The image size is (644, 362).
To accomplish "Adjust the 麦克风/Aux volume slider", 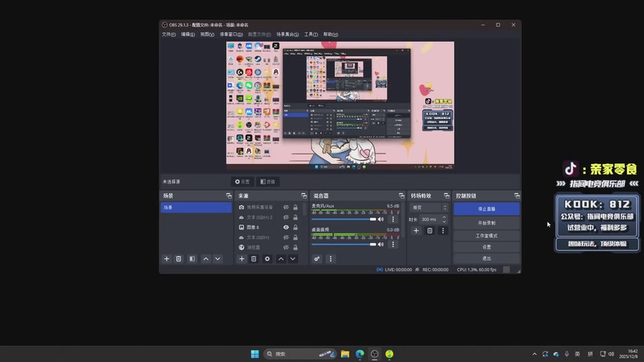I will click(x=344, y=219).
